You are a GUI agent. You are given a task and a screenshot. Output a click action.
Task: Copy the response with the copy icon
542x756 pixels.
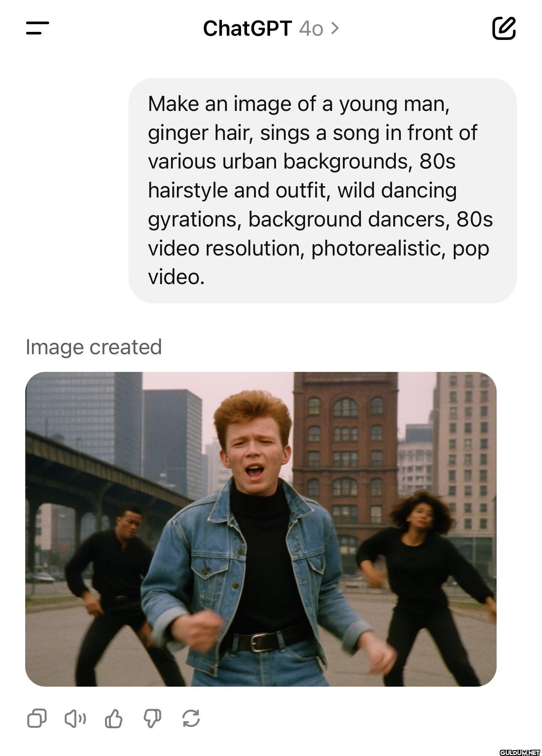pyautogui.click(x=37, y=718)
